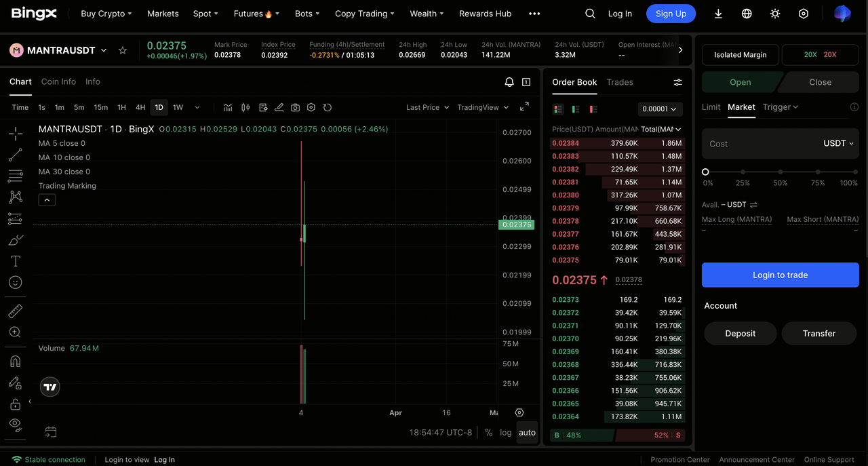868x466 pixels.
Task: Open the download app icon
Action: (x=719, y=14)
